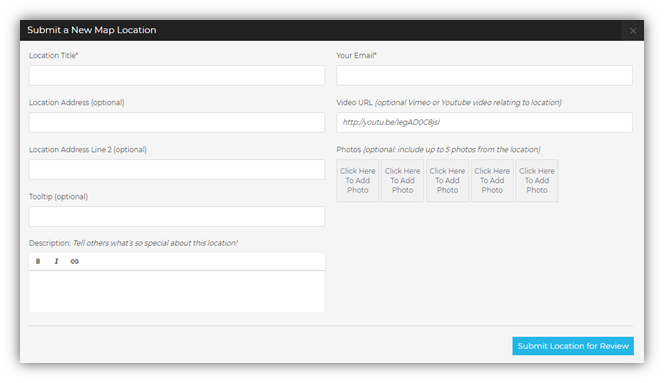Click Submit Location for Review button
Screen dimensions: 664x383
point(573,346)
